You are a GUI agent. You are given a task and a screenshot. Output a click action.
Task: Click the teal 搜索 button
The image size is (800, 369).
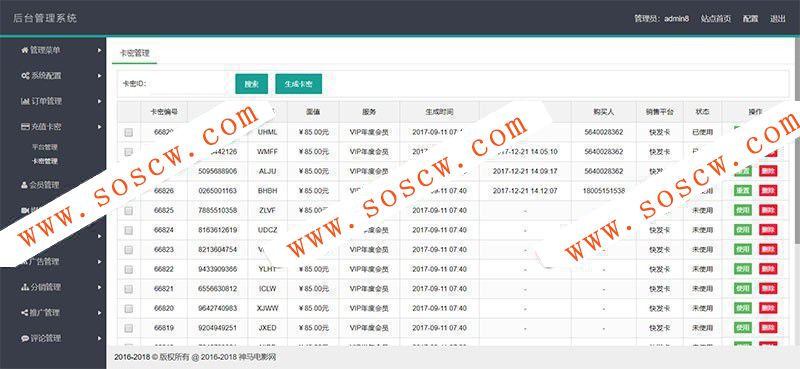click(x=252, y=84)
